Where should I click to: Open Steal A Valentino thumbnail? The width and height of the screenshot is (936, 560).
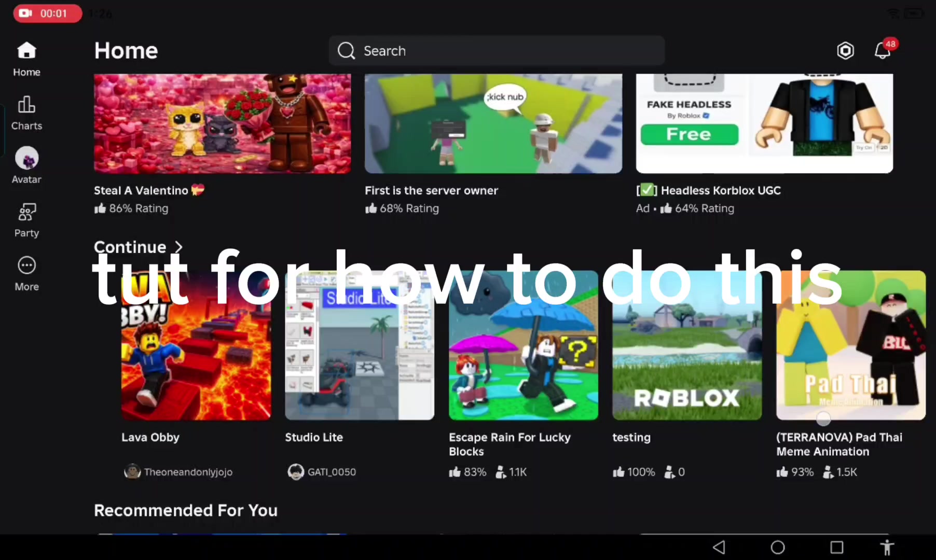pyautogui.click(x=222, y=123)
